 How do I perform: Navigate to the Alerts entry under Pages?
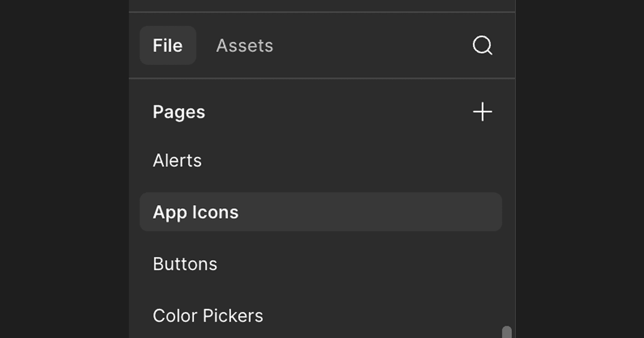177,160
